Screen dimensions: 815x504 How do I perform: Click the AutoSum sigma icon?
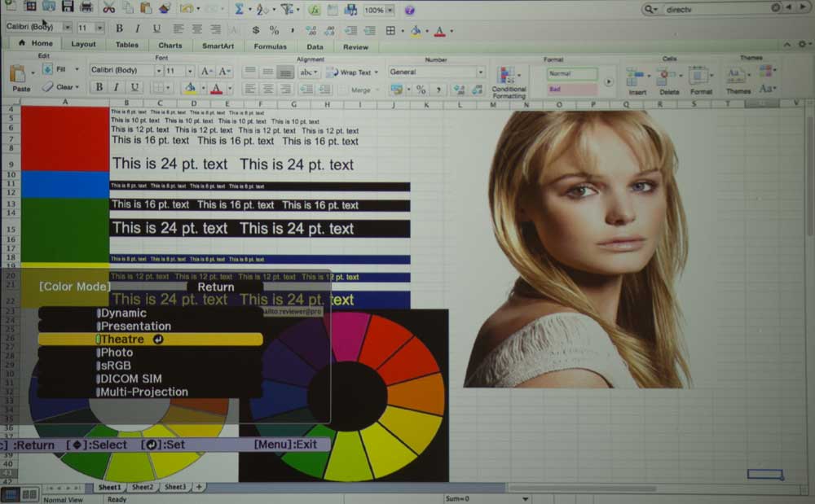pyautogui.click(x=239, y=9)
